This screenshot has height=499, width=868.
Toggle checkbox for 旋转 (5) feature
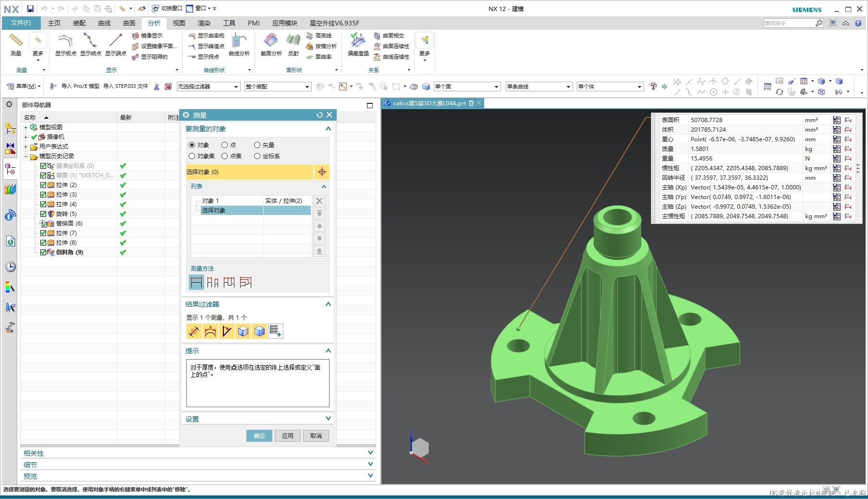pyautogui.click(x=43, y=214)
